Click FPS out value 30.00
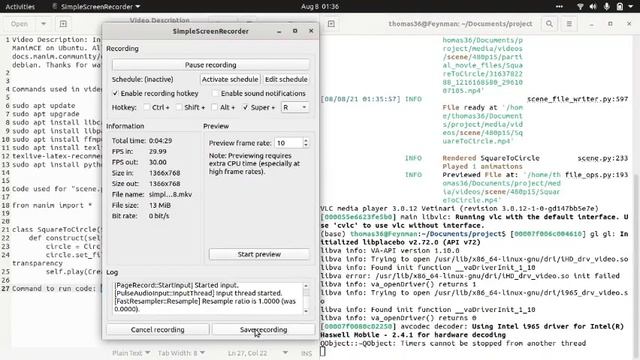 [158, 162]
